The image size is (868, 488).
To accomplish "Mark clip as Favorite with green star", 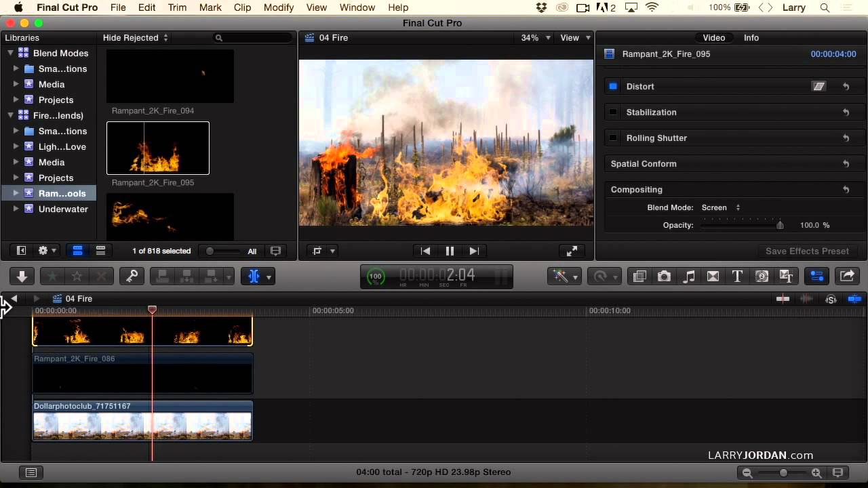I will [x=52, y=276].
